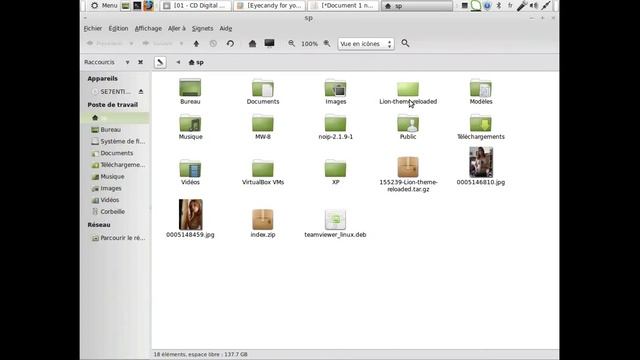
Task: Close the Raccourcis side pane
Action: click(x=140, y=62)
